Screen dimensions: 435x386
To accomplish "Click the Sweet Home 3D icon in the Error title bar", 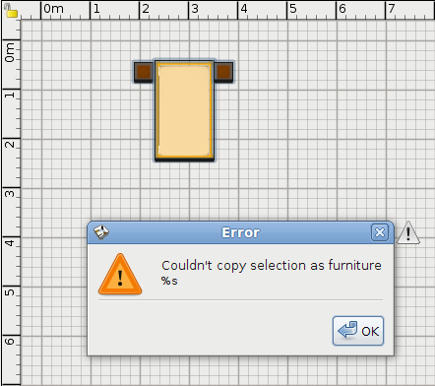I will (x=101, y=232).
